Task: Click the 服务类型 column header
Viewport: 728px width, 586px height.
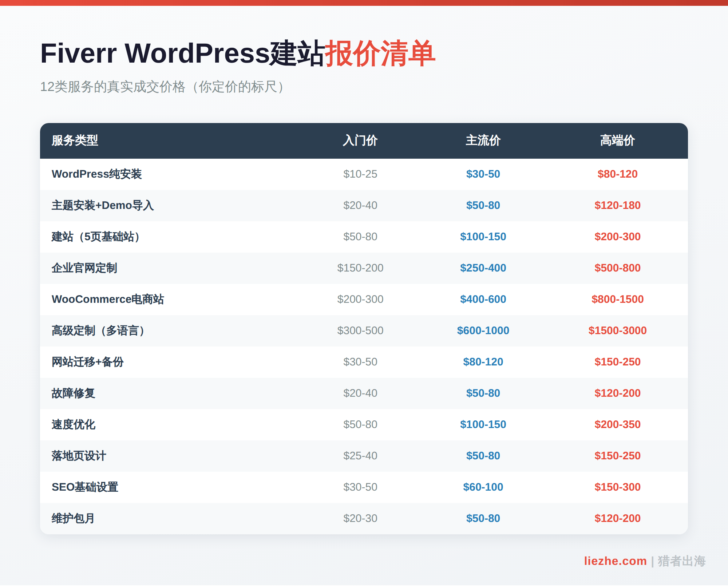Action: 75,140
